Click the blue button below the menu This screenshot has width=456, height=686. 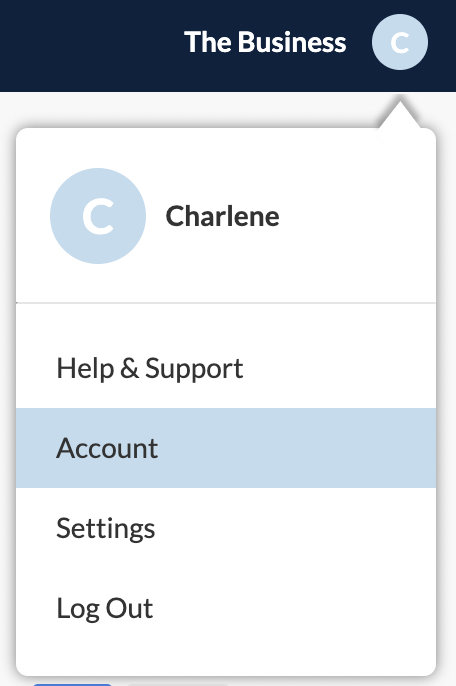[72, 684]
